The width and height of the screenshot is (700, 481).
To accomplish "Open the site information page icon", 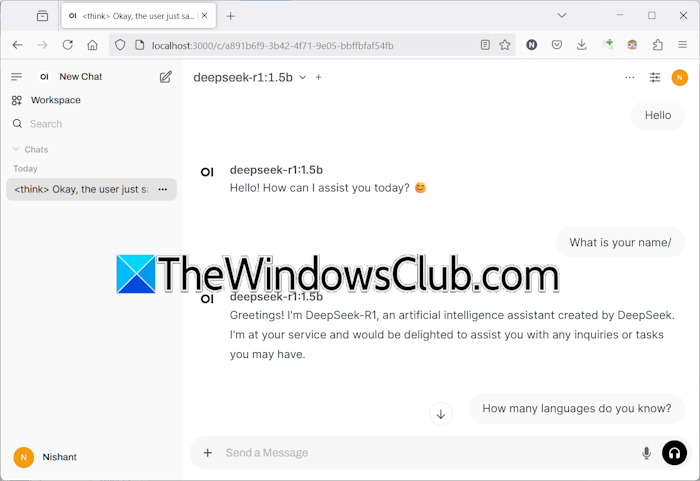I will pyautogui.click(x=139, y=45).
